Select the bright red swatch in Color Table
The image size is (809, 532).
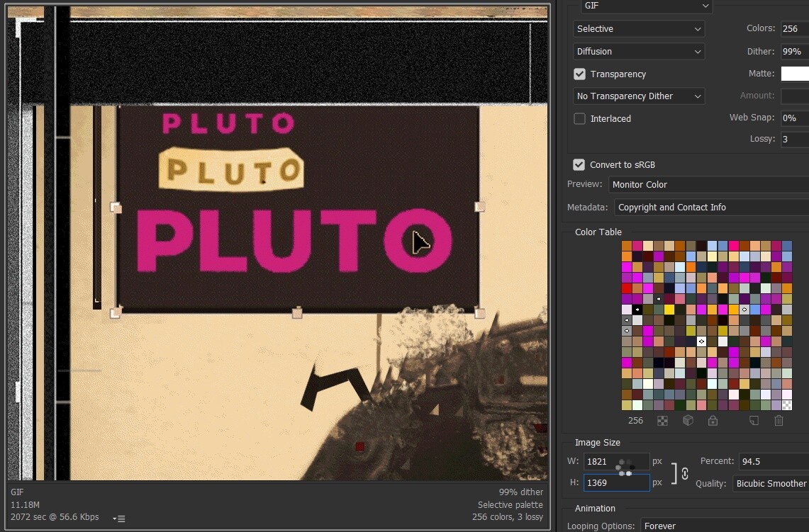pos(626,288)
